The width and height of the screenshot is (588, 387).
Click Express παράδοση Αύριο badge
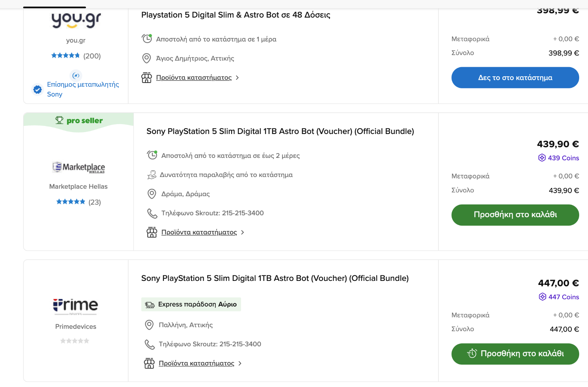(x=191, y=304)
